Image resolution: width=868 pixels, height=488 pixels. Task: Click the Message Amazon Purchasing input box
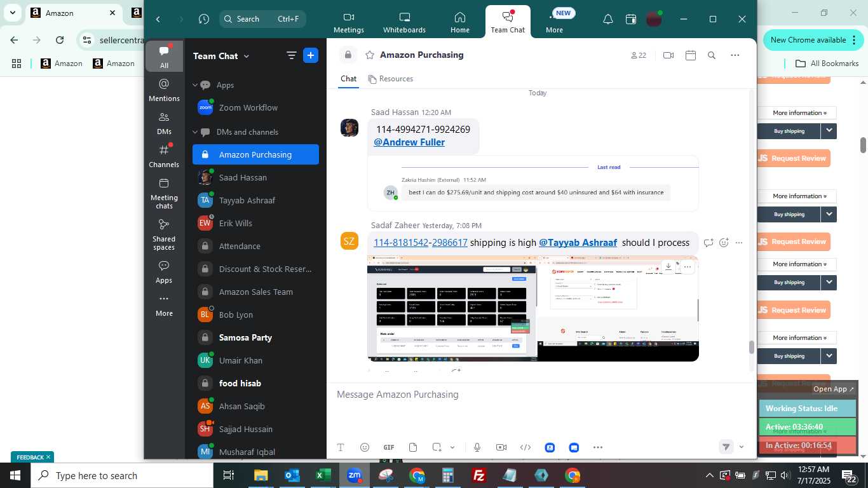(540, 395)
